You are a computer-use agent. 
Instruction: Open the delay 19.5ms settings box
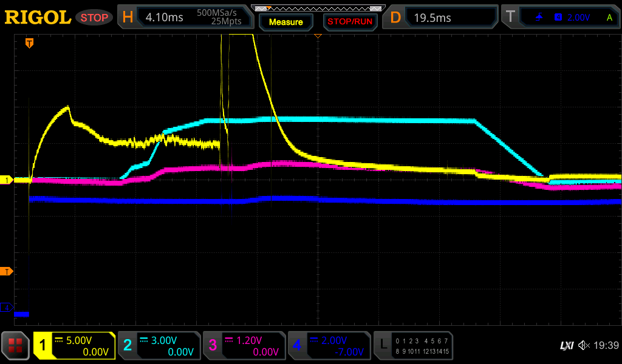pyautogui.click(x=442, y=18)
